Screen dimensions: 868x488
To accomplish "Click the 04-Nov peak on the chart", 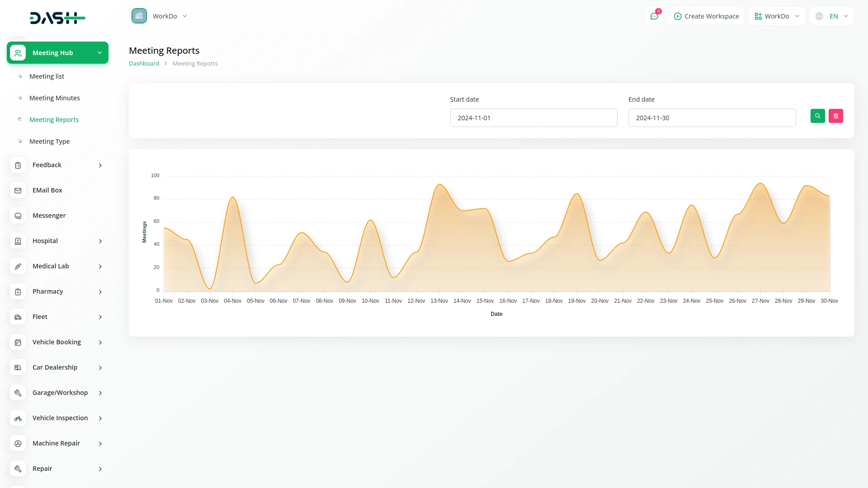I will click(x=232, y=197).
